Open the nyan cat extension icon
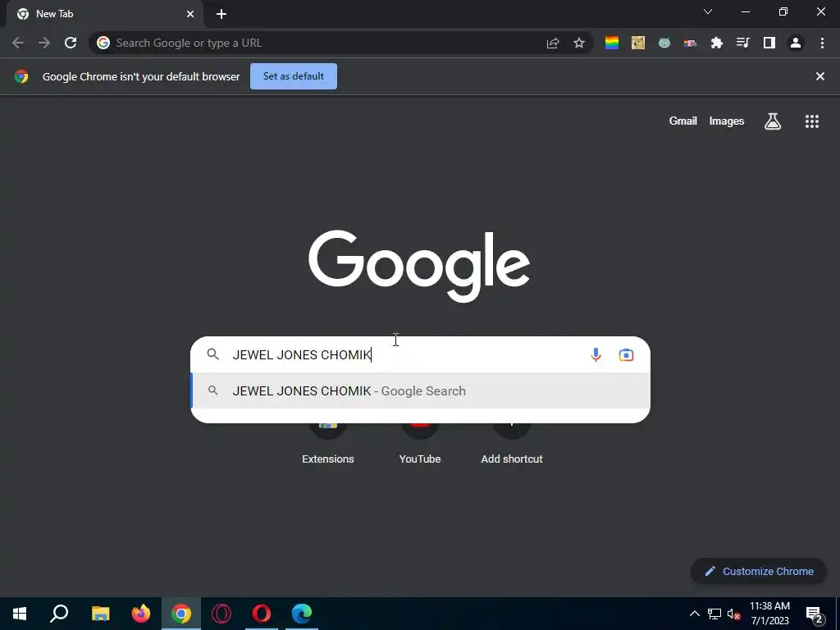This screenshot has width=840, height=630. pos(691,43)
